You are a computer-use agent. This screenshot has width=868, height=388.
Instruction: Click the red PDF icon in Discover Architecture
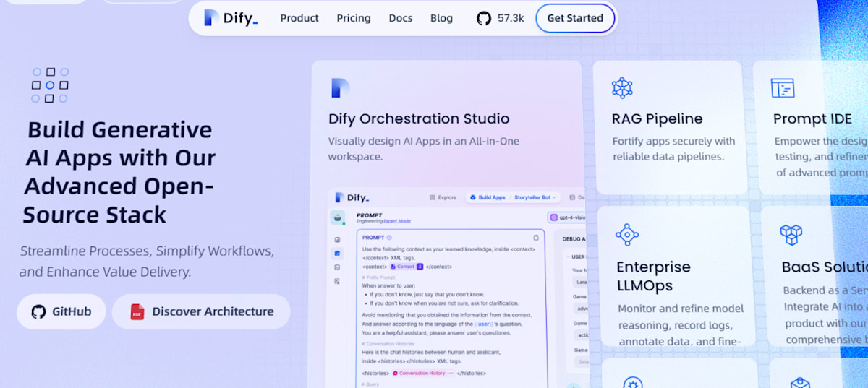[137, 312]
